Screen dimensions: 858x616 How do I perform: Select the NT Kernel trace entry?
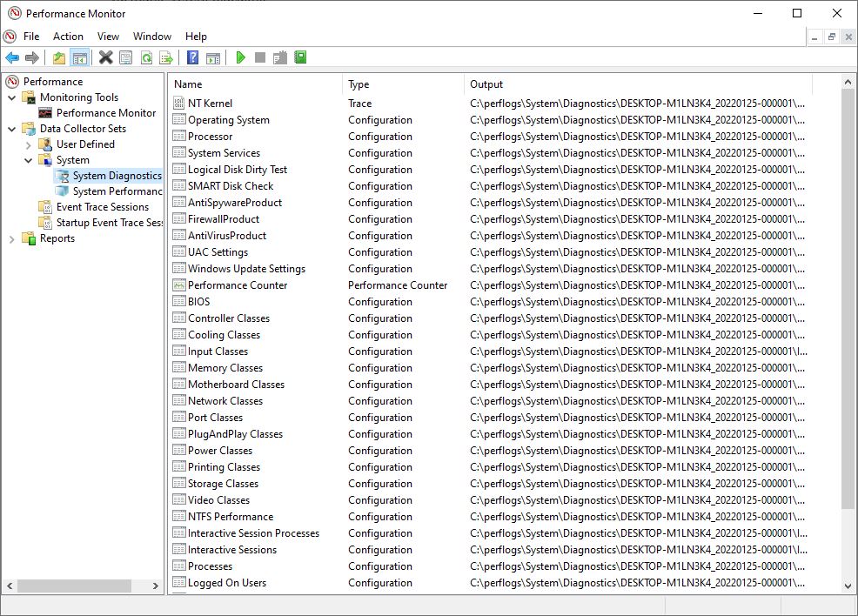(x=210, y=104)
